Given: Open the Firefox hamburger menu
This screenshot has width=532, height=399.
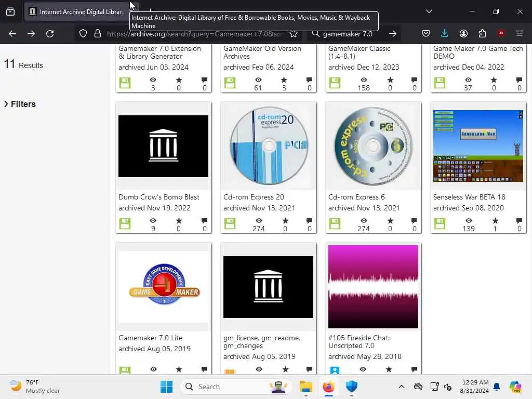Looking at the screenshot, I should pos(520,33).
